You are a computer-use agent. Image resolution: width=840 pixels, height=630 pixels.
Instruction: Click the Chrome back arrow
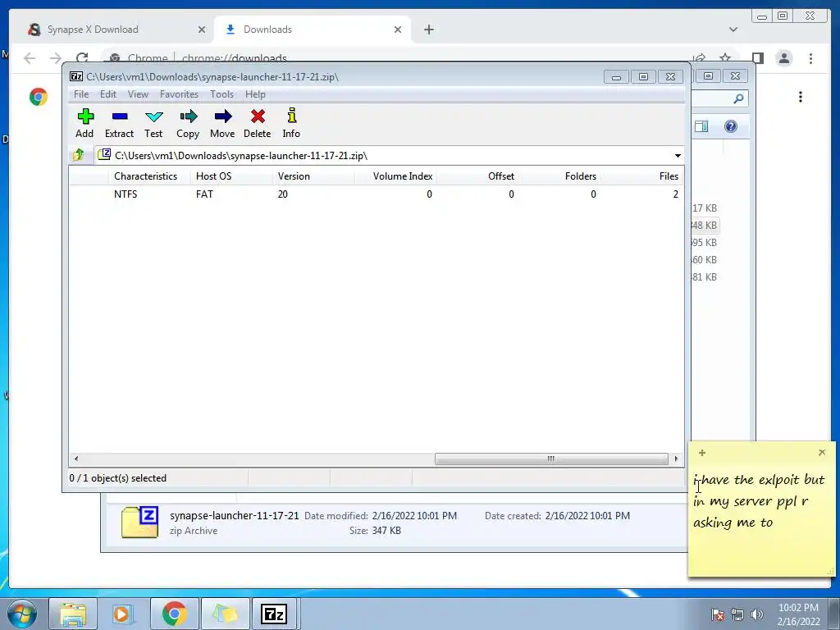30,58
